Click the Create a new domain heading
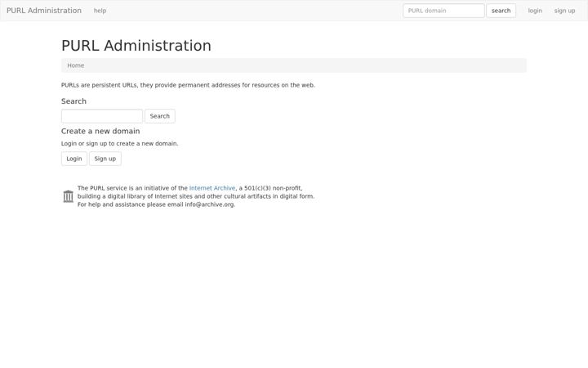Viewport: 588px width, 368px height. click(100, 131)
